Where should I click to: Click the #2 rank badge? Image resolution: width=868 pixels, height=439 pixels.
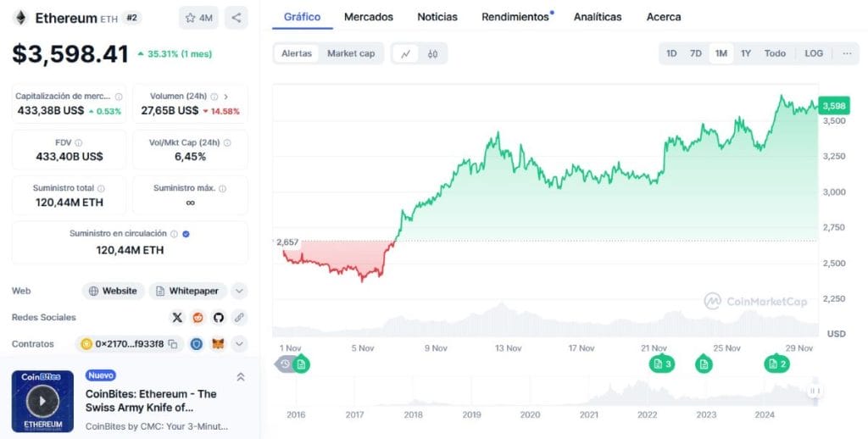tap(131, 18)
